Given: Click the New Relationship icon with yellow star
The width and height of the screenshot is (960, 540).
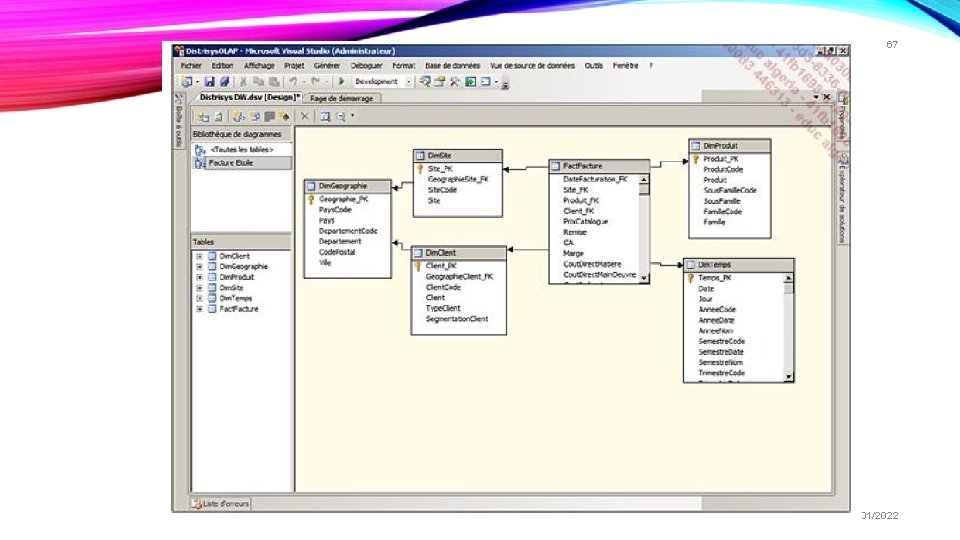Looking at the screenshot, I should coord(284,116).
